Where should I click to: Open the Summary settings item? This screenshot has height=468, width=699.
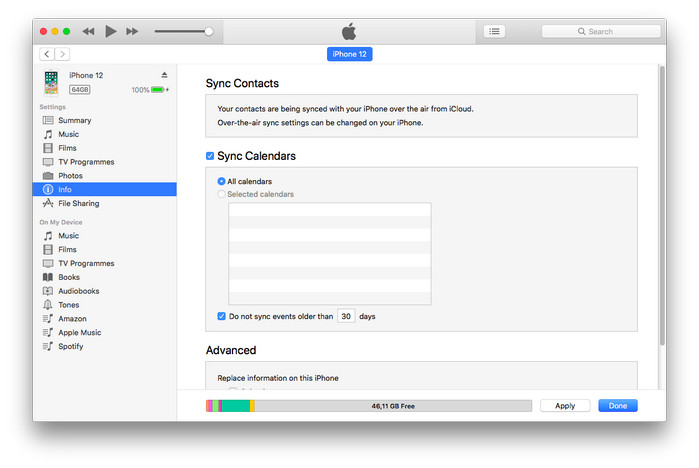pos(104,120)
